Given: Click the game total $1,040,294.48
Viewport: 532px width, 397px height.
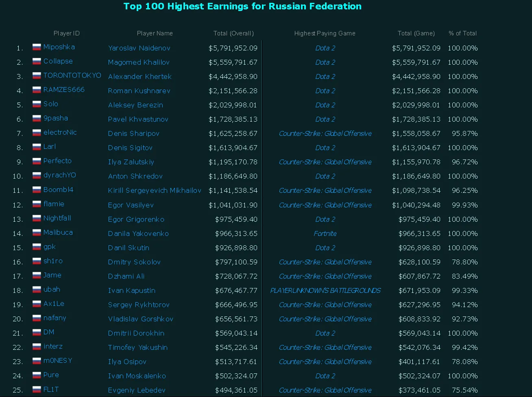Looking at the screenshot, I should click(x=416, y=205).
